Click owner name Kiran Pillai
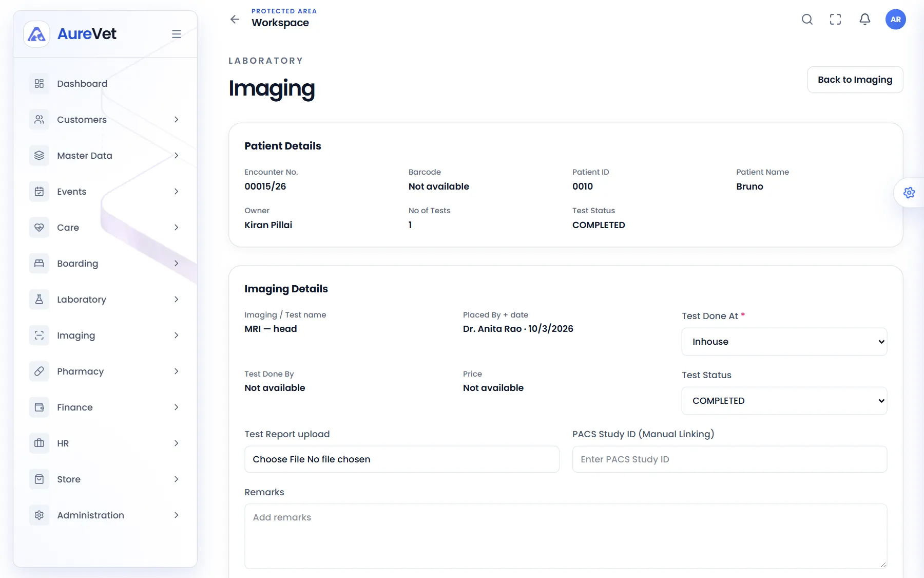 coord(268,225)
